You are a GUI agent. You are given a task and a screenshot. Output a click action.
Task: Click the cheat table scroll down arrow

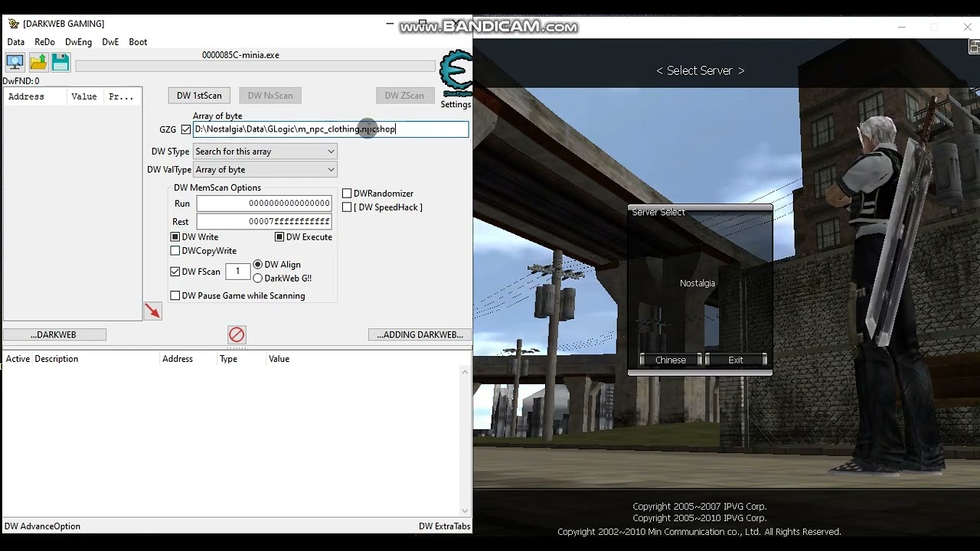(x=465, y=511)
